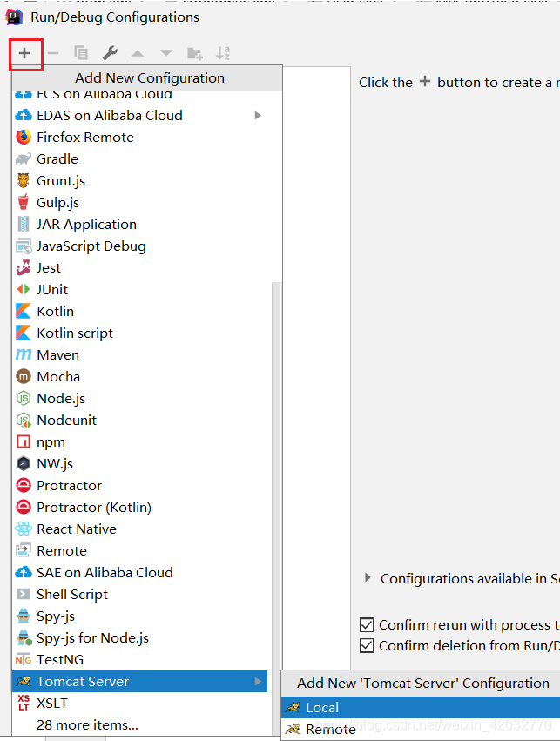Select Protractor (Kotlin) configuration type

[139, 507]
